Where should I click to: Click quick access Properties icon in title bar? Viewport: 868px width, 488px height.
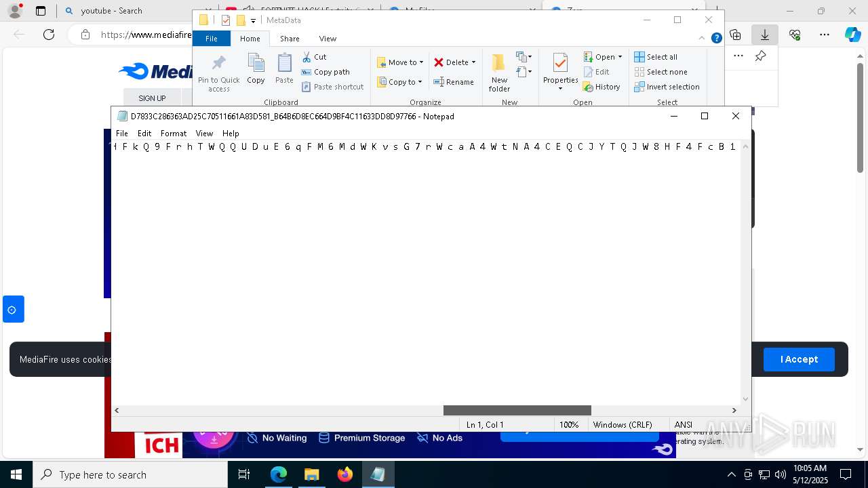(x=226, y=20)
